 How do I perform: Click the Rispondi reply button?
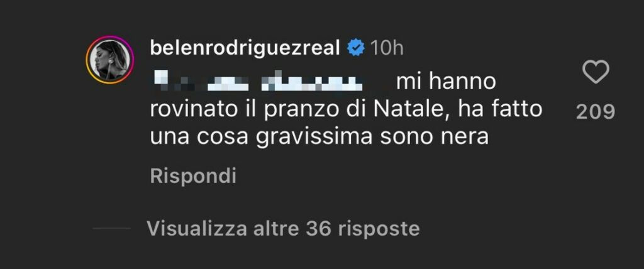193,177
